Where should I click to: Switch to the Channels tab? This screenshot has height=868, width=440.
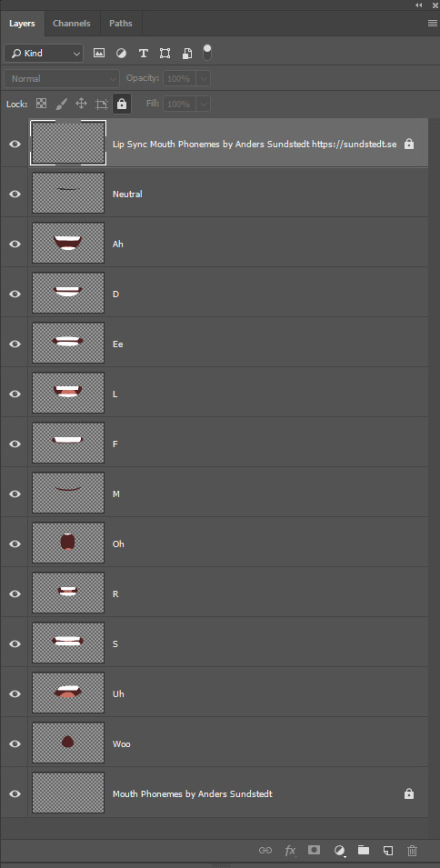click(x=72, y=24)
